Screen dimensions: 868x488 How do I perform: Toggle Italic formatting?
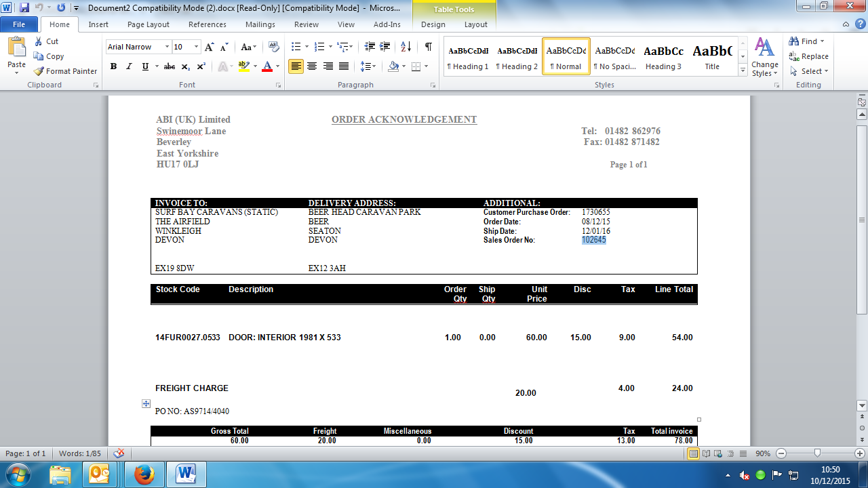pyautogui.click(x=129, y=66)
